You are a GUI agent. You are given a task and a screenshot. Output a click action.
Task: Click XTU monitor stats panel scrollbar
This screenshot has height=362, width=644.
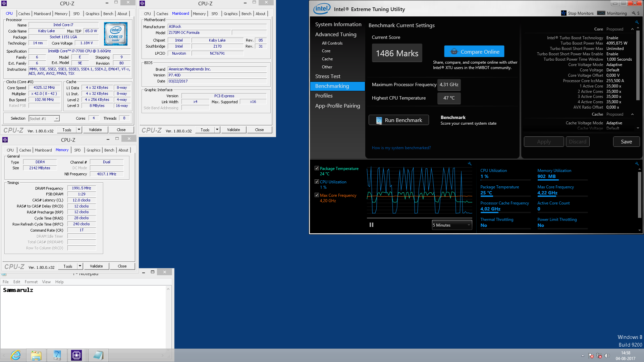click(x=639, y=195)
